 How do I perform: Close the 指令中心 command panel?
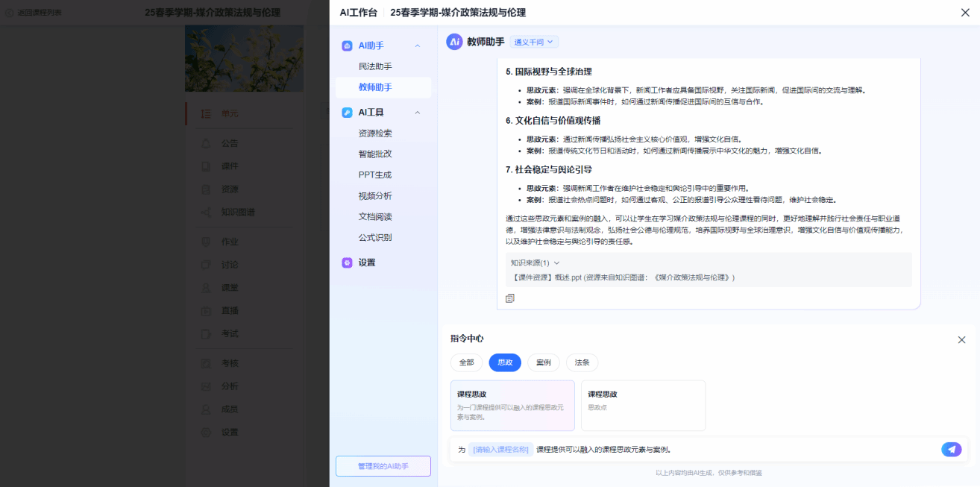pyautogui.click(x=961, y=339)
